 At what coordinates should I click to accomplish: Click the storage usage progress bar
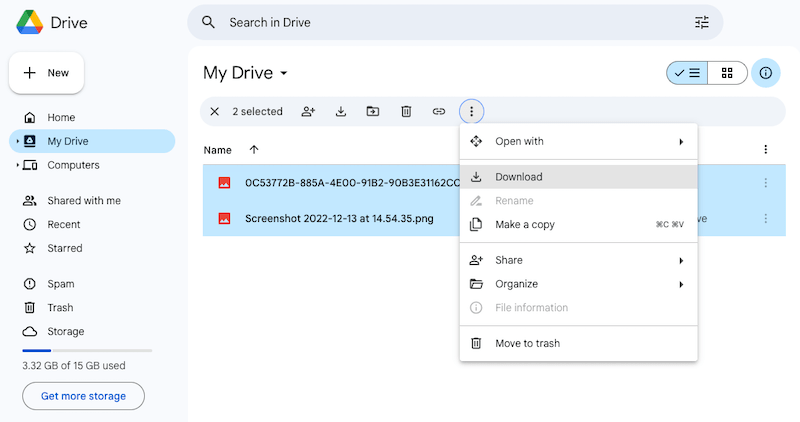pyautogui.click(x=87, y=351)
